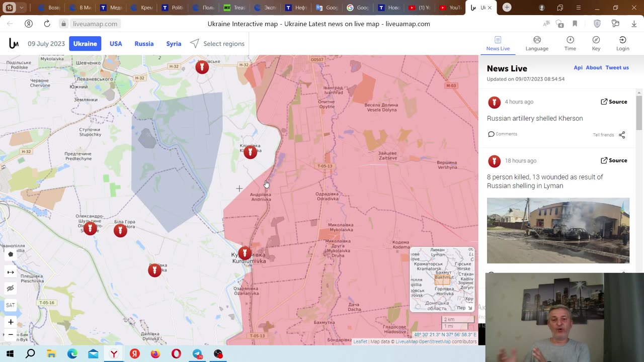
Task: Open browser downloads arrow icon
Action: 633,24
